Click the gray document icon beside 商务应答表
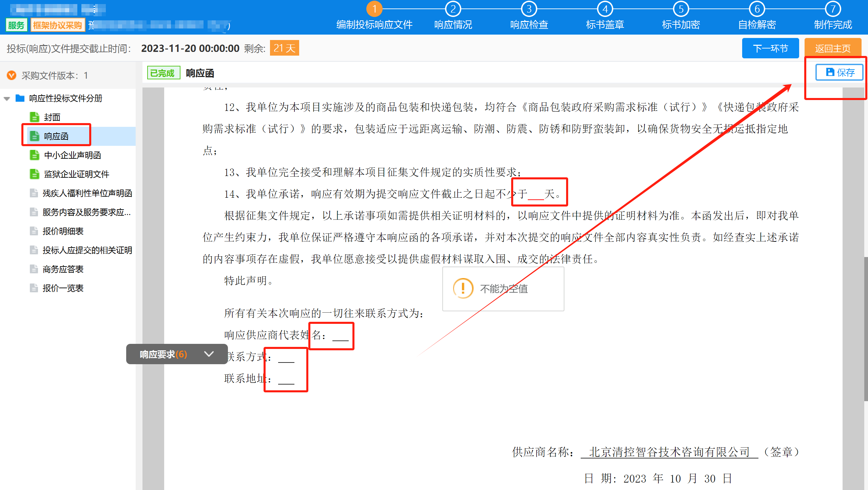Viewport: 868px width, 490px height. pos(34,269)
